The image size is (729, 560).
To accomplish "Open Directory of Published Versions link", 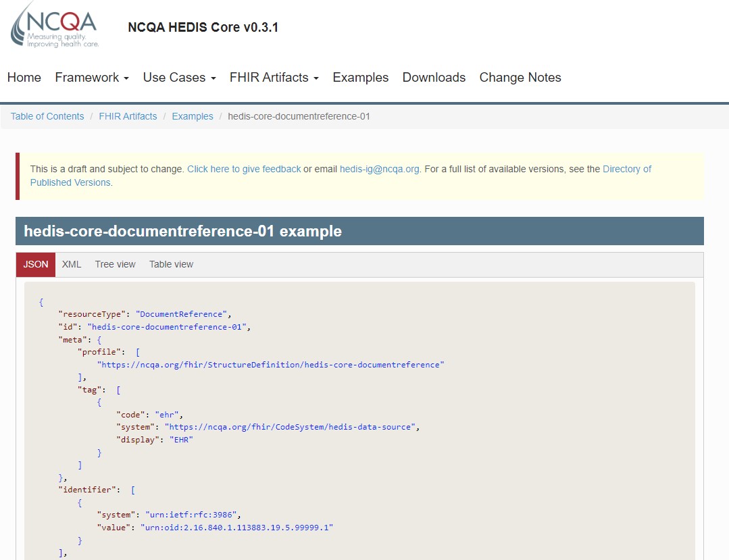I will click(x=626, y=169).
